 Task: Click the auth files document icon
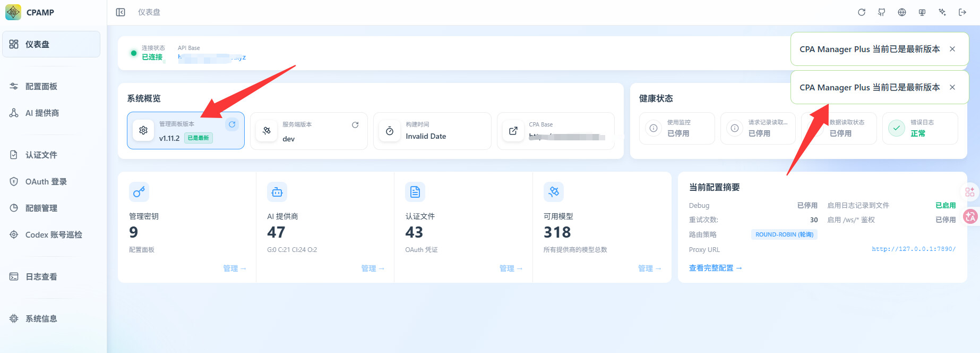(415, 192)
